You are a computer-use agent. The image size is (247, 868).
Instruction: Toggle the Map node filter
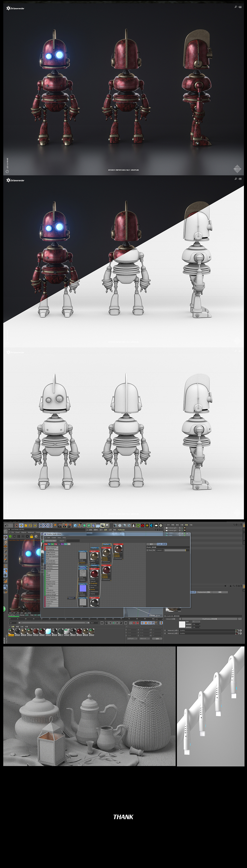[56, 544]
